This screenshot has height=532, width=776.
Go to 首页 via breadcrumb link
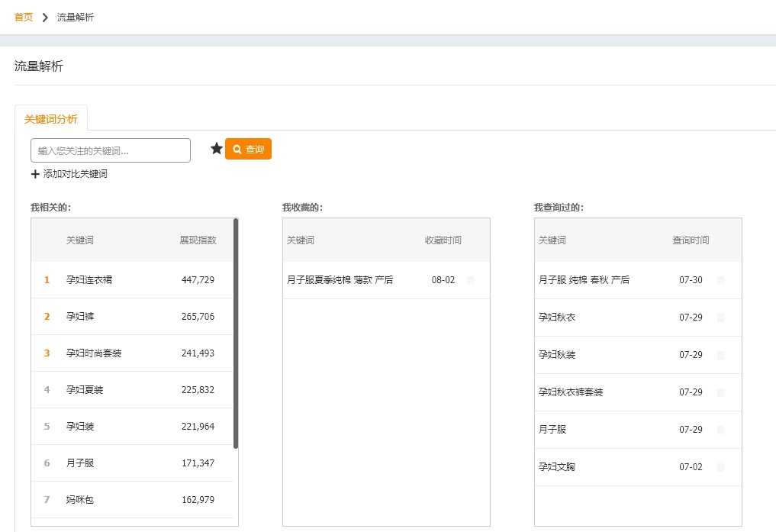pyautogui.click(x=24, y=17)
